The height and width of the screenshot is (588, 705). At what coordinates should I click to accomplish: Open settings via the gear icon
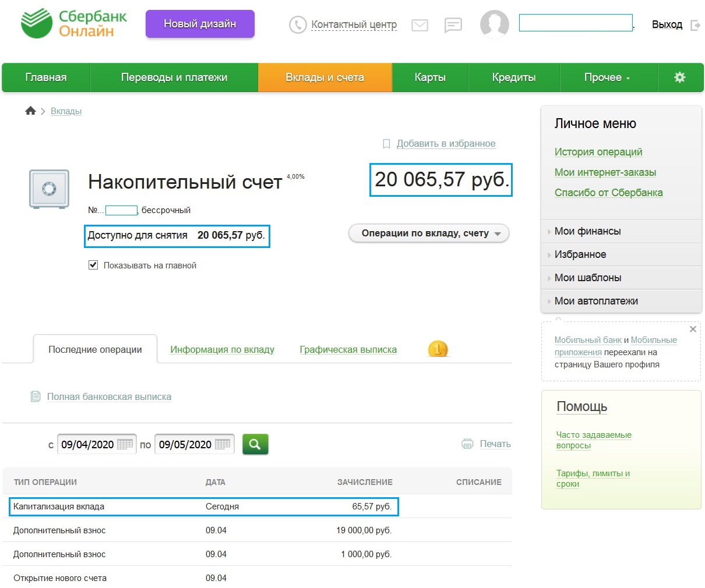pyautogui.click(x=679, y=77)
